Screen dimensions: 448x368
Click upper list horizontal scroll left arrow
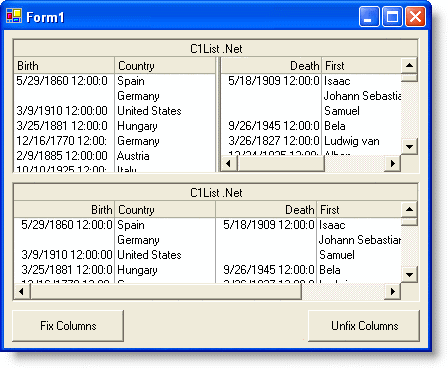point(229,163)
